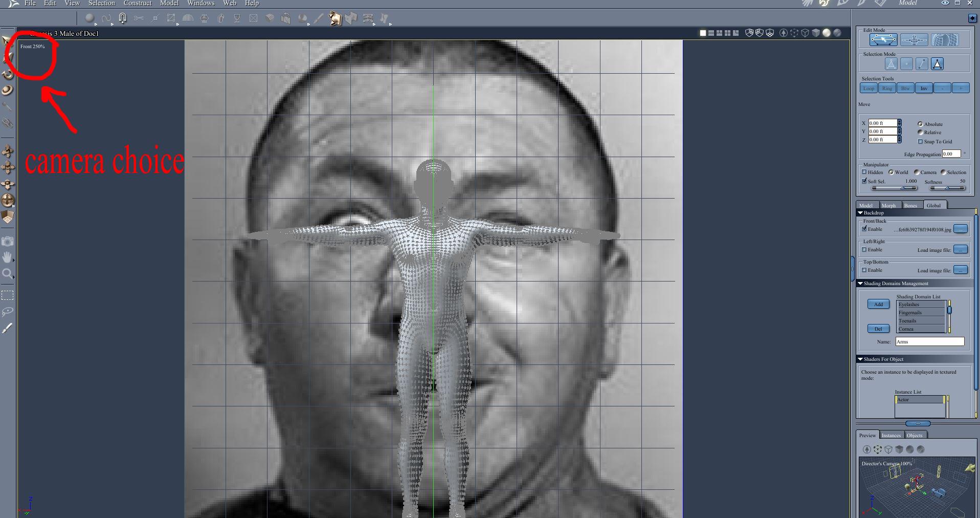Open the camera tool in left toolbar
The width and height of the screenshot is (980, 518).
[x=7, y=241]
